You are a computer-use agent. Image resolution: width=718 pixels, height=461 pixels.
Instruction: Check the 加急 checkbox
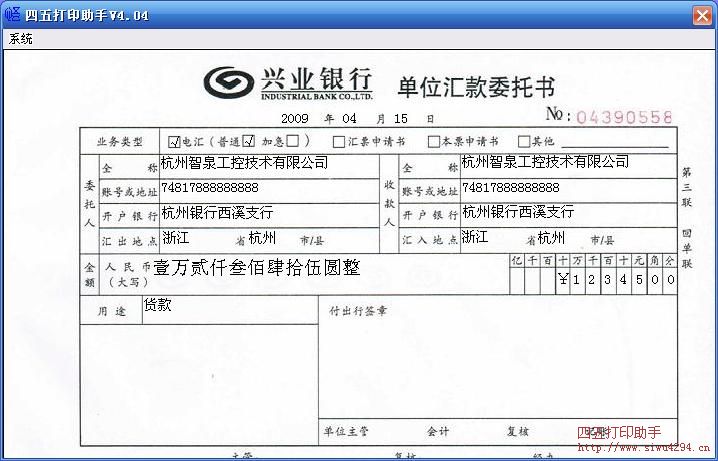(292, 141)
